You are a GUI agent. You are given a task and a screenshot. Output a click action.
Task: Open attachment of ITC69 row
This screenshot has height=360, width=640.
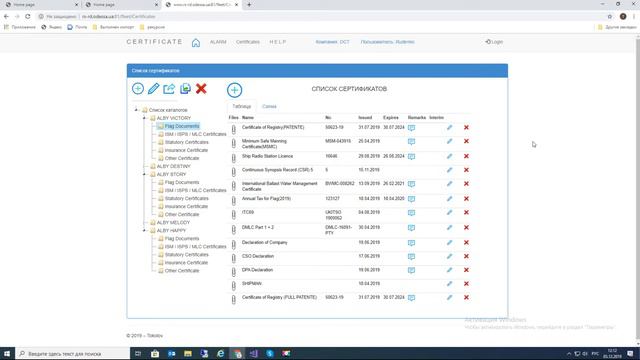tap(233, 214)
